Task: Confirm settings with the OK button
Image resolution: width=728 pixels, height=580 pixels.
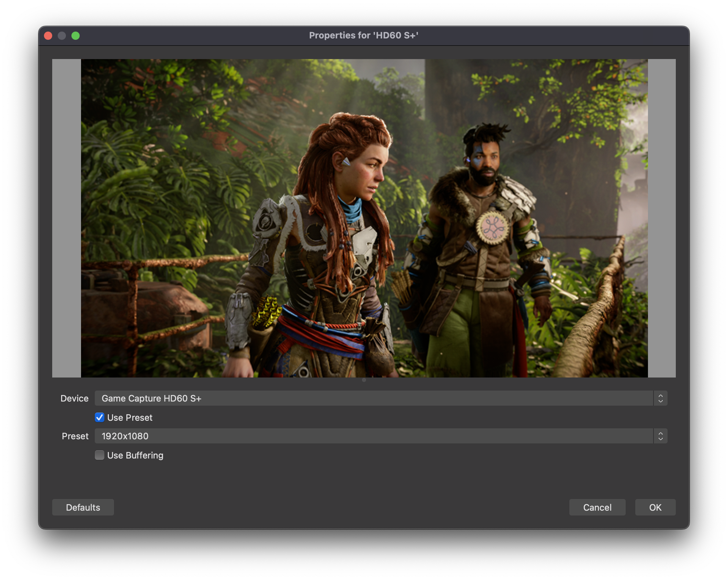Action: tap(655, 507)
